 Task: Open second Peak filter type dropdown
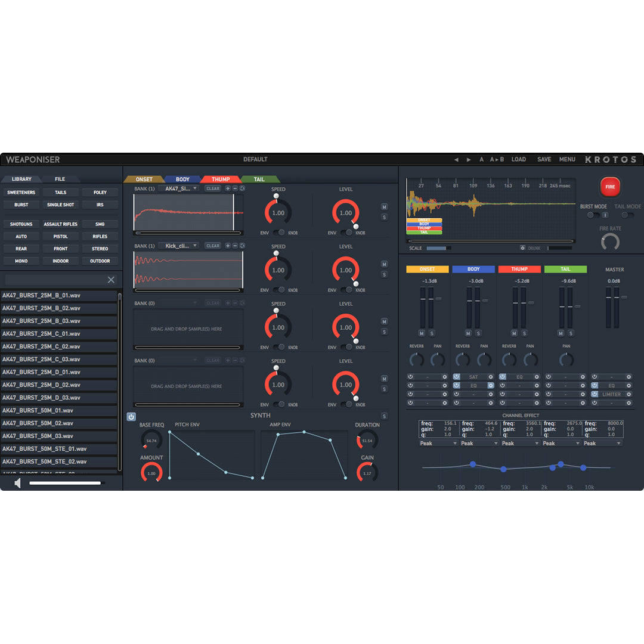pos(479,444)
